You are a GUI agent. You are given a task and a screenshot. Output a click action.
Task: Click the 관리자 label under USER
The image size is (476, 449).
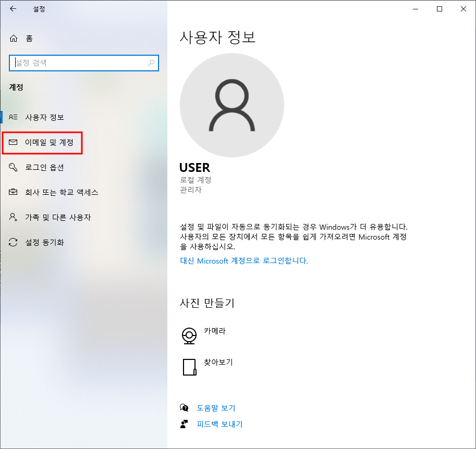tap(191, 190)
